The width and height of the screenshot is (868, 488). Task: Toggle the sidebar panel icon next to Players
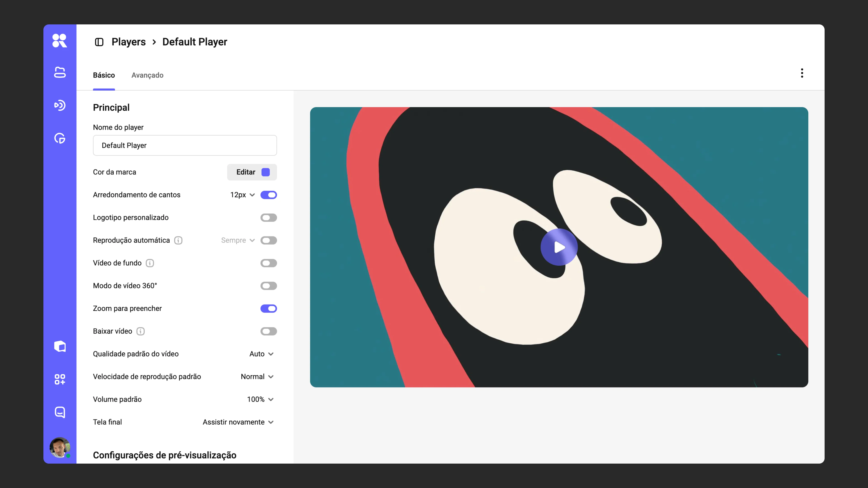click(x=99, y=42)
